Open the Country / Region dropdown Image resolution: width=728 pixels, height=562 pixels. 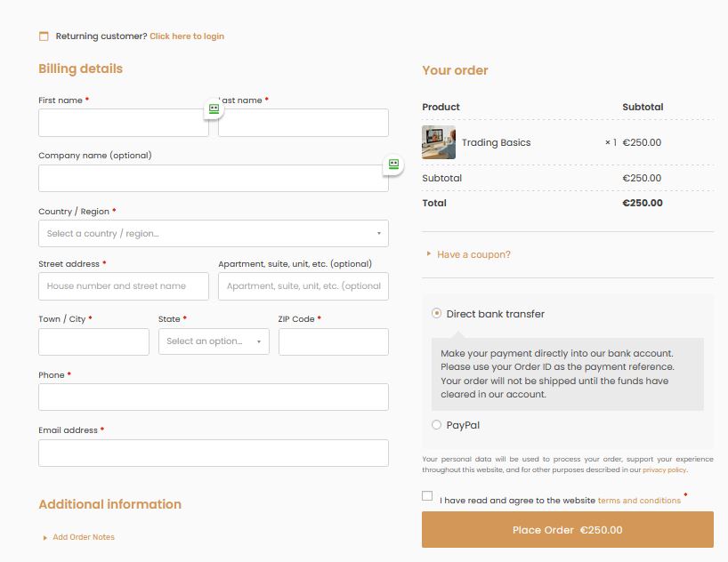pos(214,234)
